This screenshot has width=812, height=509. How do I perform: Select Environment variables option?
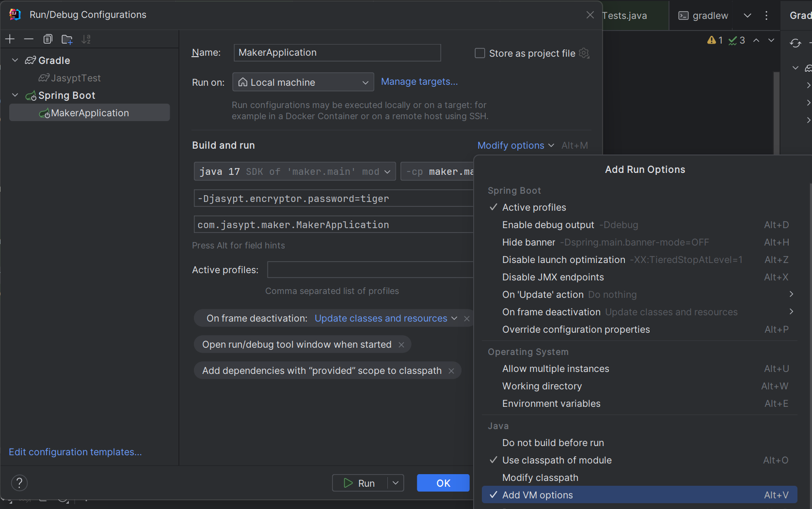coord(639,403)
